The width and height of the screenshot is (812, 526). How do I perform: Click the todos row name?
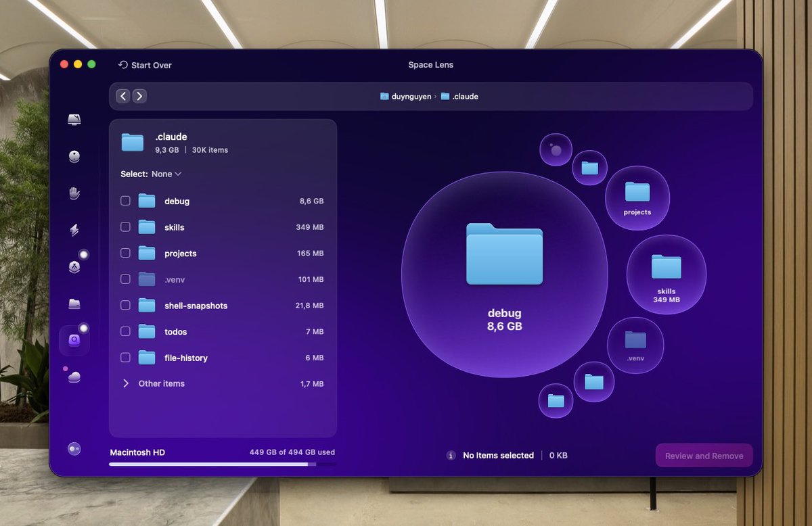(x=176, y=332)
